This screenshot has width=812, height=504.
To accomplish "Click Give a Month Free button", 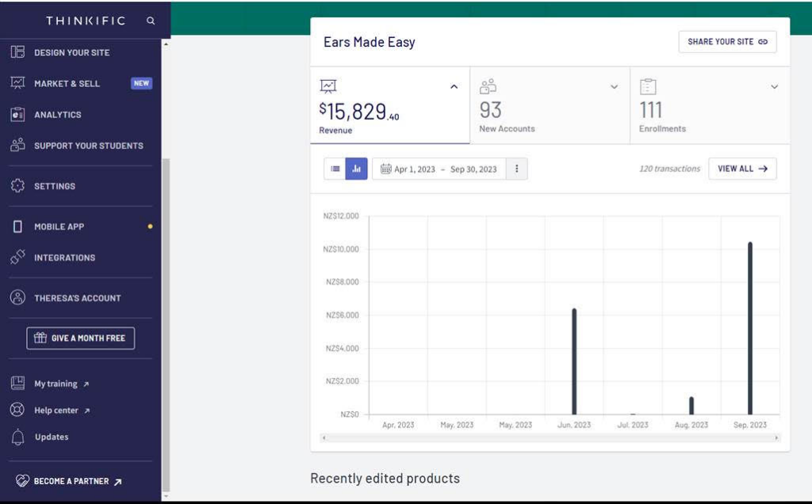I will [81, 338].
